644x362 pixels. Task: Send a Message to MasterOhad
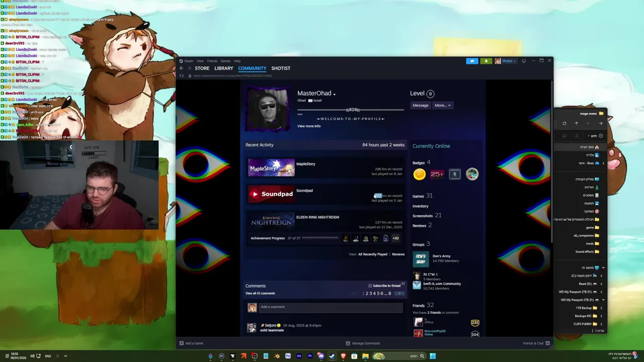(x=421, y=105)
